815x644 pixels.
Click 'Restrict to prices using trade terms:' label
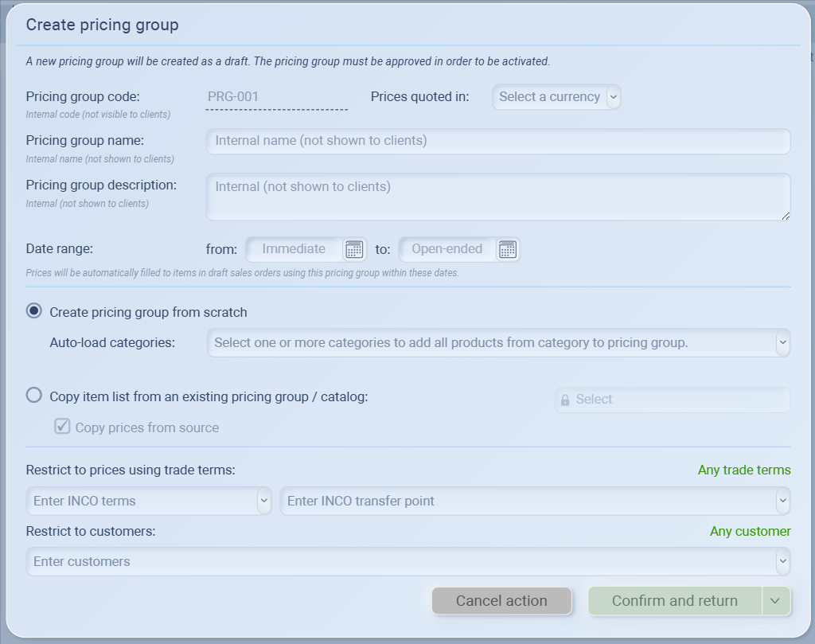click(x=131, y=470)
